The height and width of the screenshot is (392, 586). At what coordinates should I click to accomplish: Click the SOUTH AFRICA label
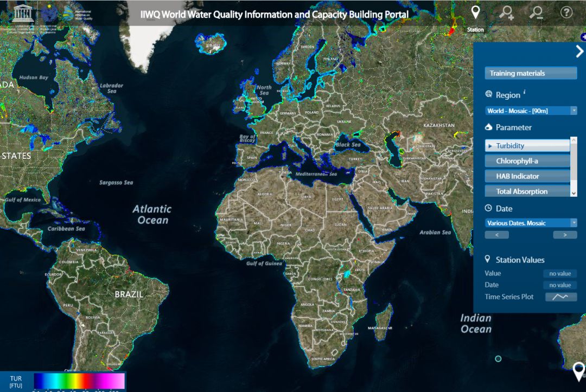tap(323, 359)
